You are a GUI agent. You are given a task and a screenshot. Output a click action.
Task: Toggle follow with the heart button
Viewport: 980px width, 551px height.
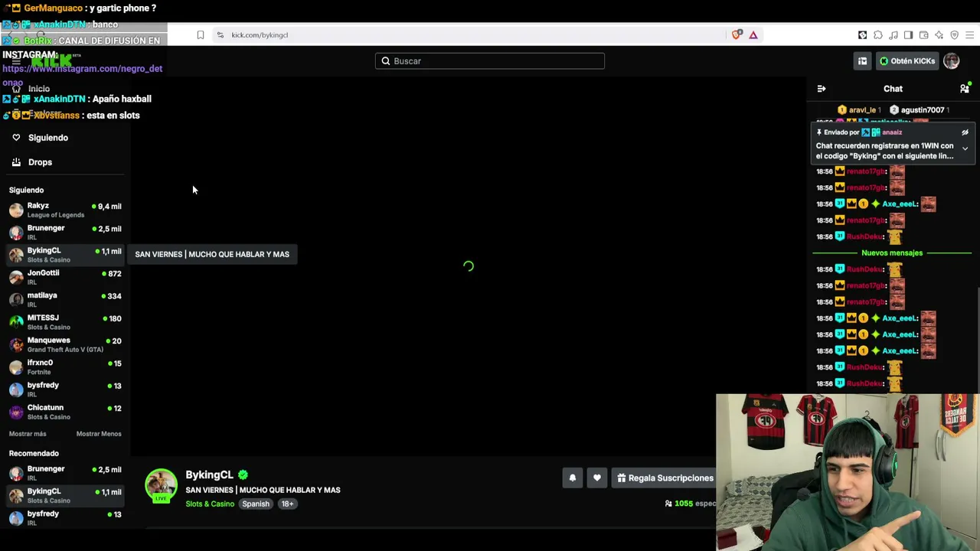597,478
